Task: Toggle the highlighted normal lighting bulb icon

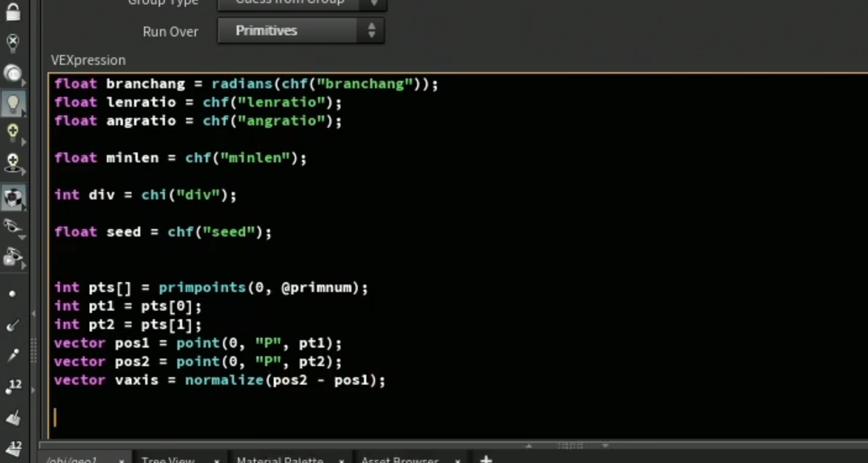Action: 13,103
